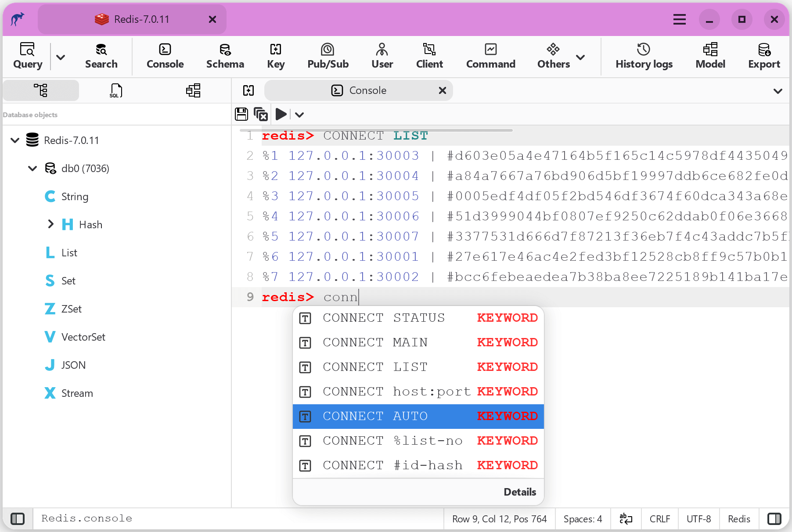Collapse the Redis-7.0.11 tree node
The height and width of the screenshot is (532, 792).
pyautogui.click(x=15, y=140)
